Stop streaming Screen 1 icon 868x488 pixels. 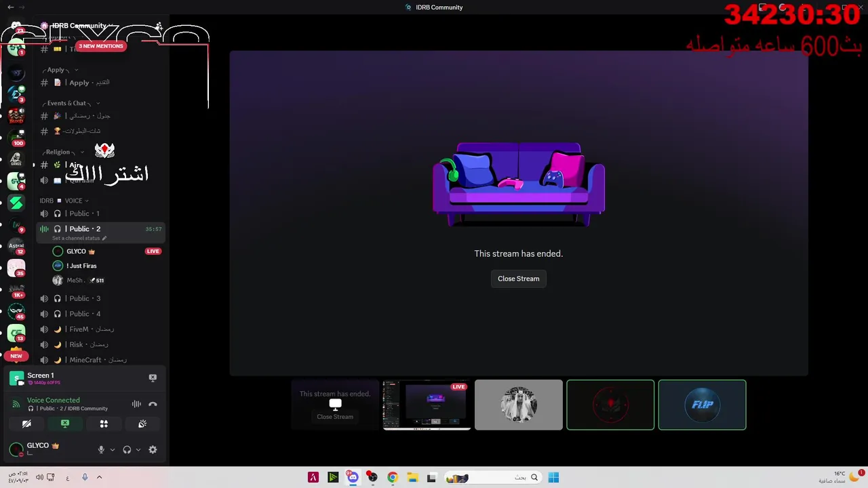tap(153, 378)
